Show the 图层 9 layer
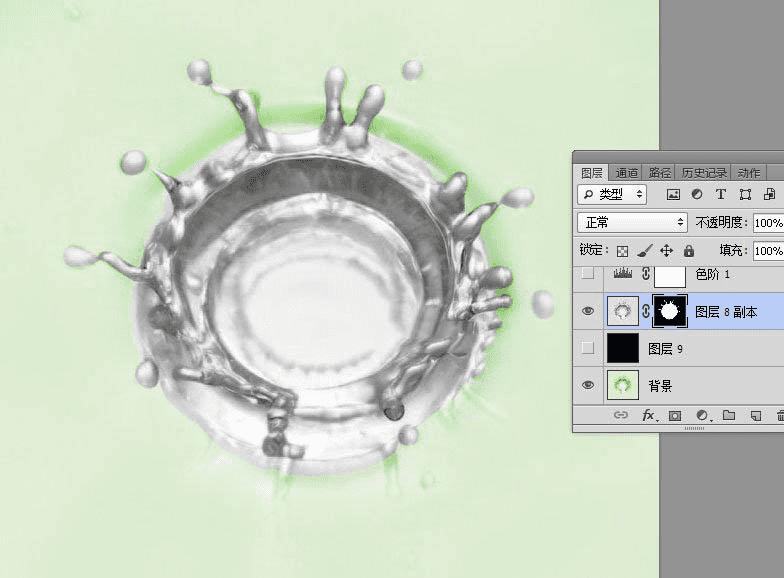 (x=588, y=348)
